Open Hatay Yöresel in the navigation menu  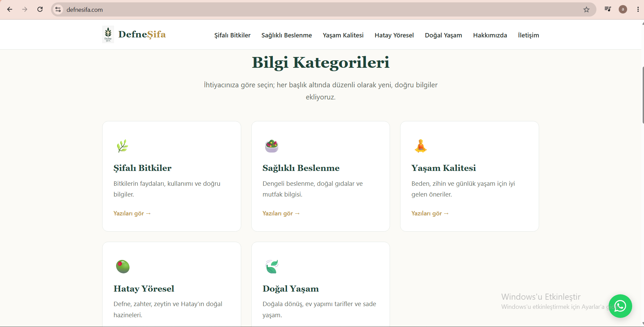pos(394,35)
